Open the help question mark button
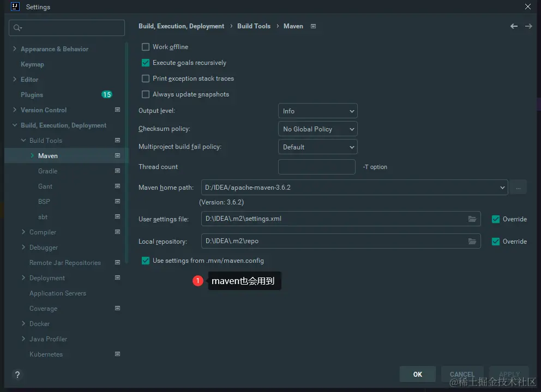This screenshot has width=541, height=392. tap(17, 375)
